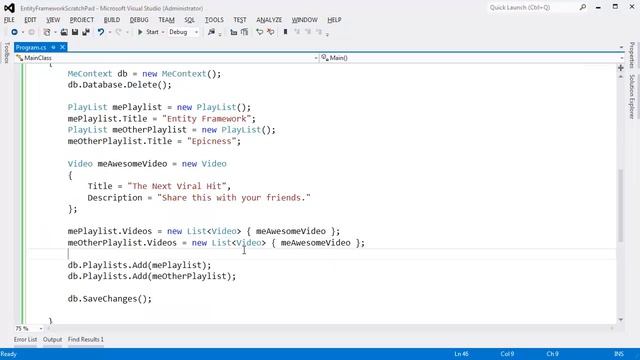Screen dimensions: 640x360
Task: Open the toolbar overflow options arrow
Action: 327,34
